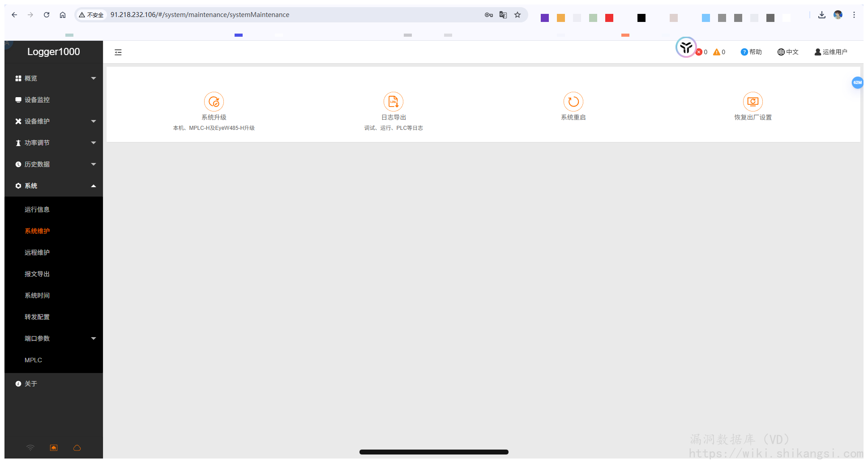
Task: Click the orange square status icon in sidebar footer
Action: [54, 448]
